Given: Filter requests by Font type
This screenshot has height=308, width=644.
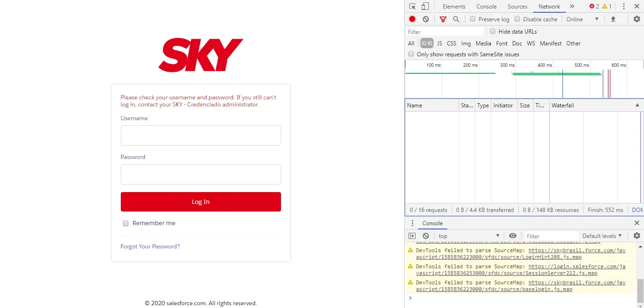Looking at the screenshot, I should [501, 43].
